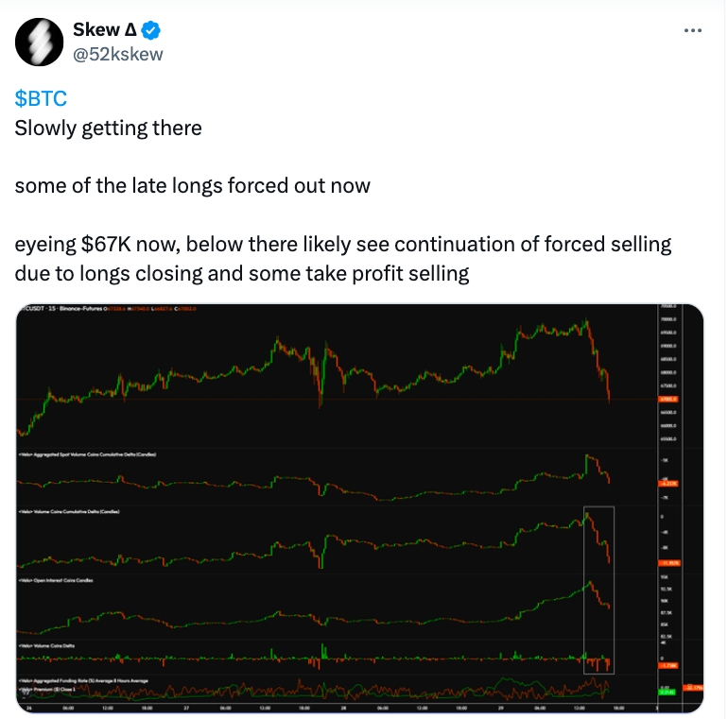Click the Skew Δ display name
The height and width of the screenshot is (719, 728).
pyautogui.click(x=105, y=29)
